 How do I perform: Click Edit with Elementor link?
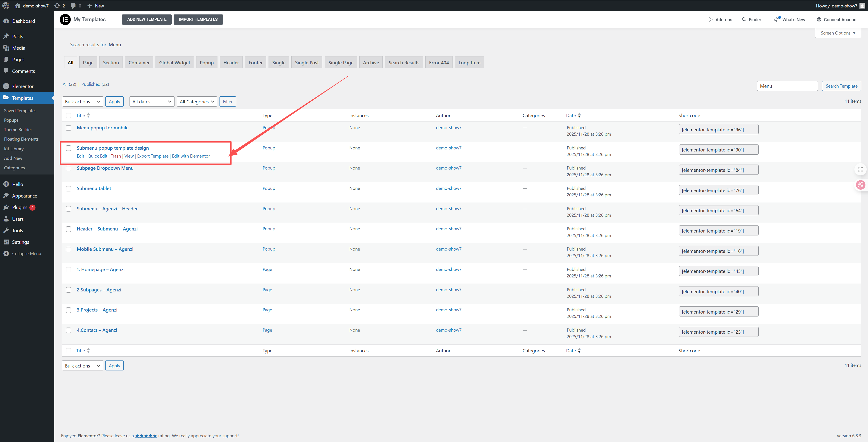191,156
